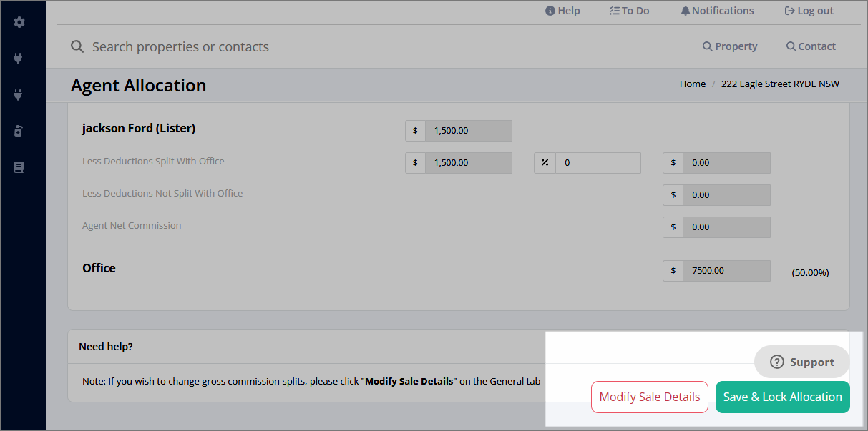Click Save & Lock Allocation button
The height and width of the screenshot is (431, 868).
783,397
